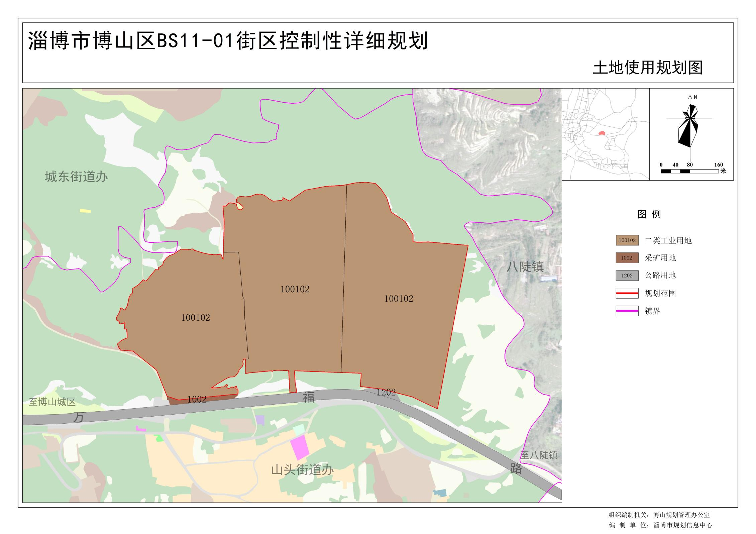Click the 土地使用规划图 subtitle text
The image size is (756, 534).
[x=648, y=68]
